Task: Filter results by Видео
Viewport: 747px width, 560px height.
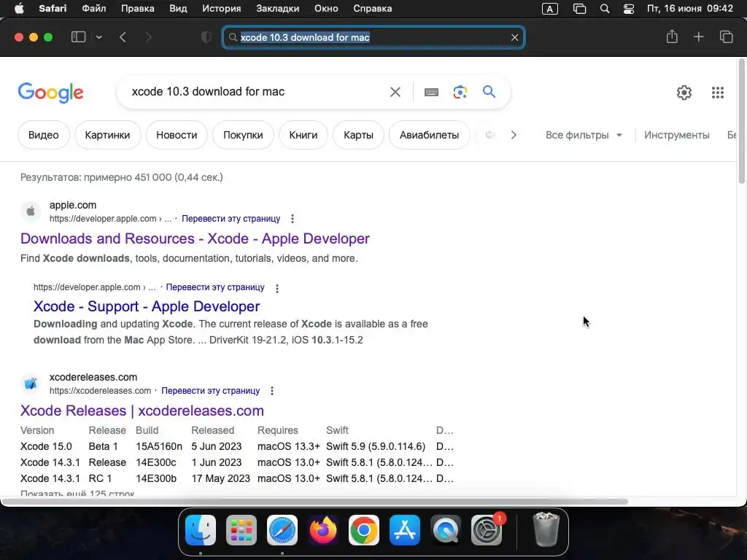Action: click(x=43, y=135)
